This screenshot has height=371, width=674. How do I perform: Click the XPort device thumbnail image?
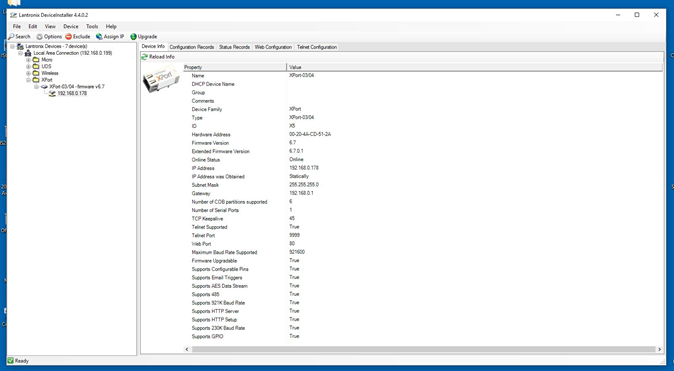pyautogui.click(x=161, y=79)
